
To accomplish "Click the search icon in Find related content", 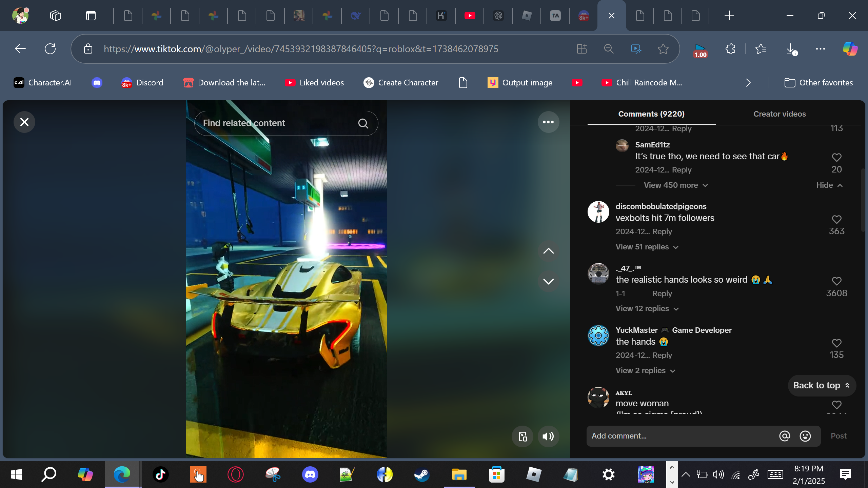I will (x=363, y=123).
